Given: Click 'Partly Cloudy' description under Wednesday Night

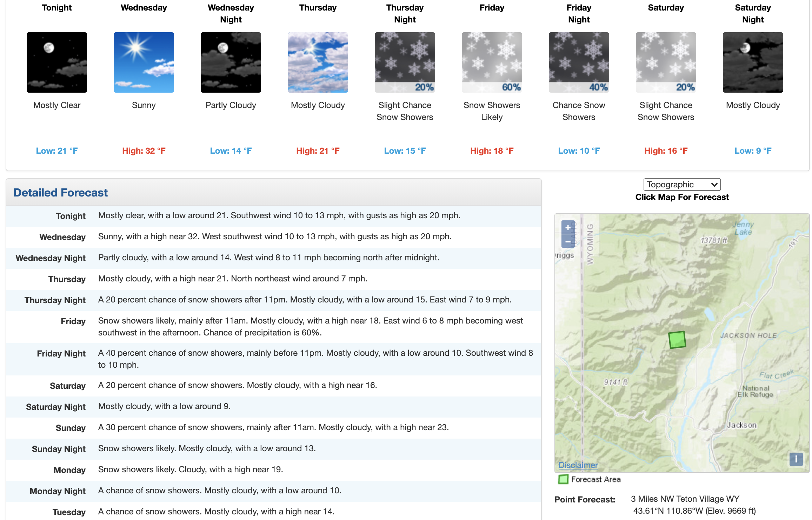Looking at the screenshot, I should [231, 105].
